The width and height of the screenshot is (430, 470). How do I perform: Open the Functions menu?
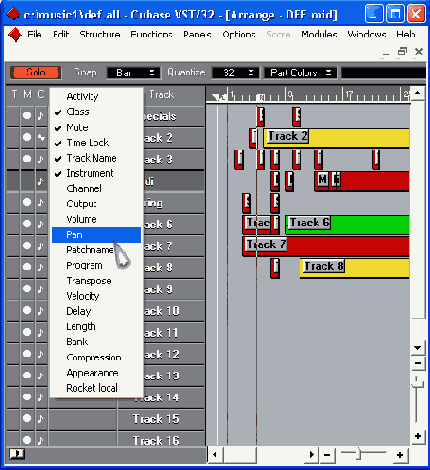click(x=151, y=34)
